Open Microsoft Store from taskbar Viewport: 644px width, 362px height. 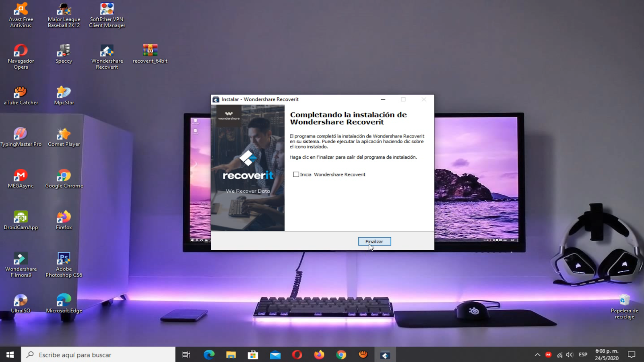(x=253, y=355)
